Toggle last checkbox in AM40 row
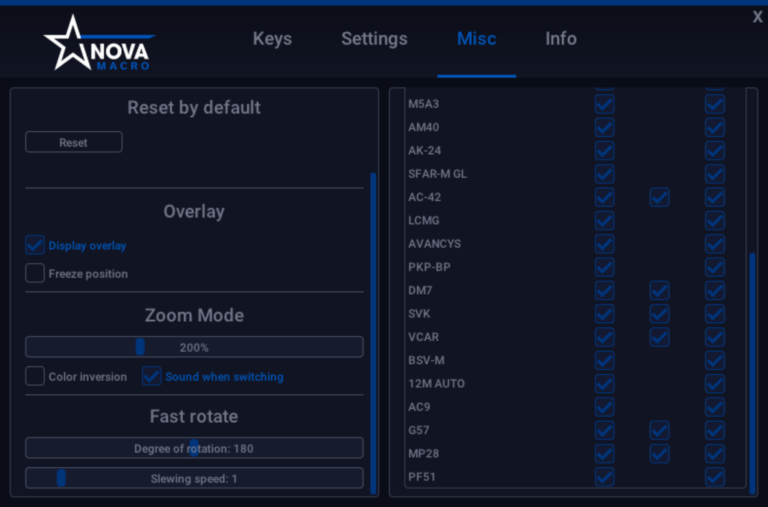This screenshot has width=768, height=507. tap(715, 127)
